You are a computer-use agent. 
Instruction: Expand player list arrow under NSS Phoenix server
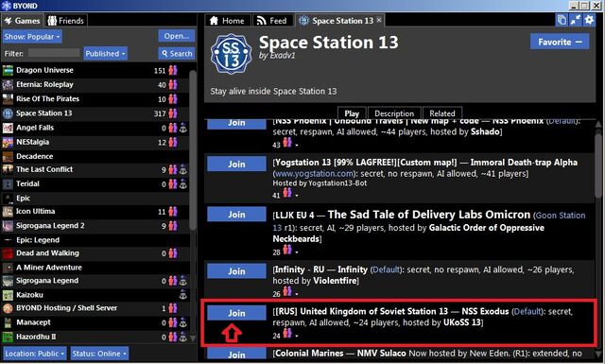pos(297,146)
